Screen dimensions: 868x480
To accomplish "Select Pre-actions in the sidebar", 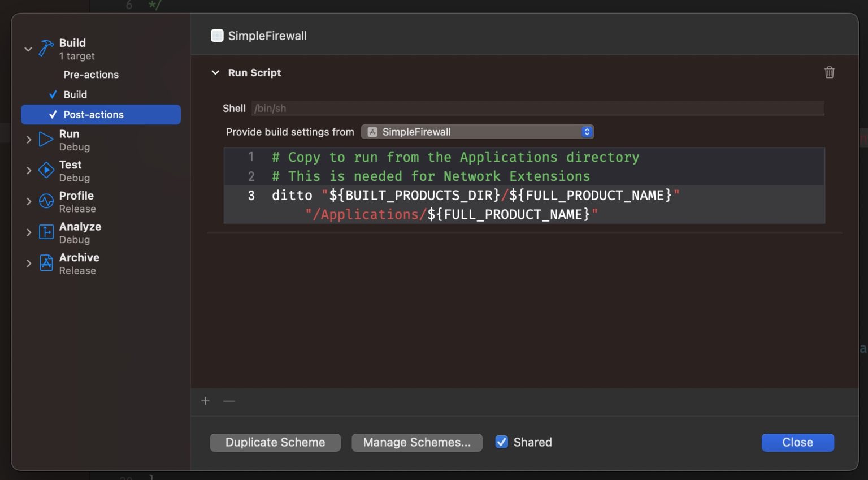I will [x=91, y=75].
